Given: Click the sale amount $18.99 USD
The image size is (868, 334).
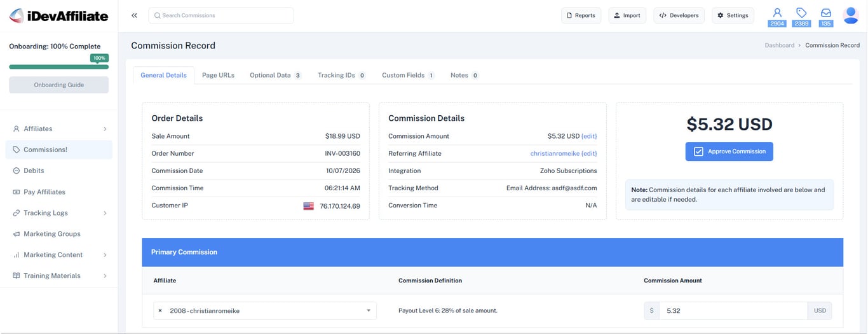Looking at the screenshot, I should coord(342,136).
